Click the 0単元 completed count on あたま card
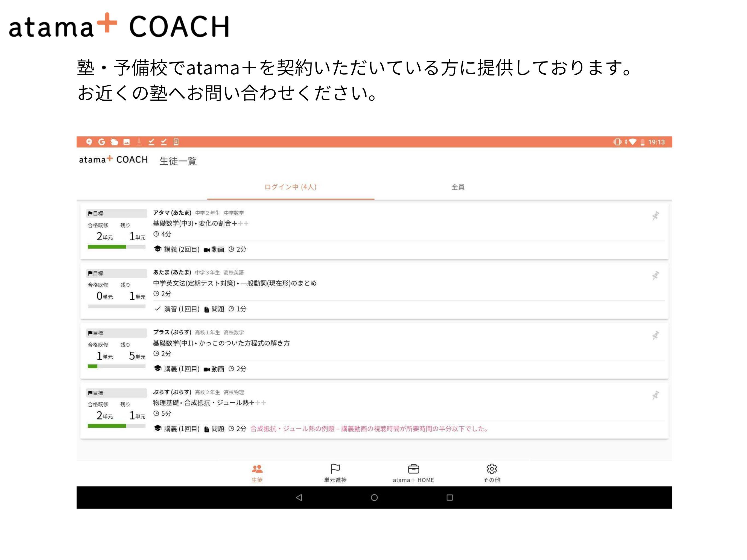Viewport: 747px width, 560px height. [x=105, y=296]
